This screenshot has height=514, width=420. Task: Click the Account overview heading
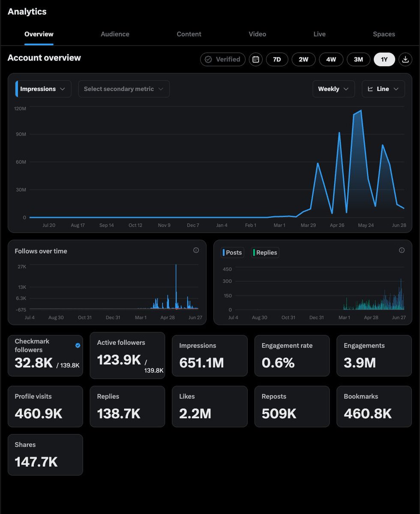point(44,58)
